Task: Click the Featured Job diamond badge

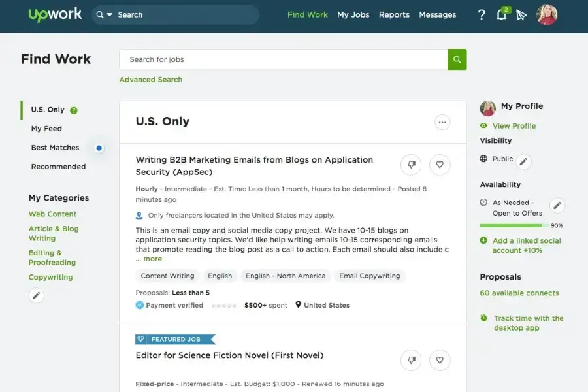Action: pyautogui.click(x=140, y=339)
